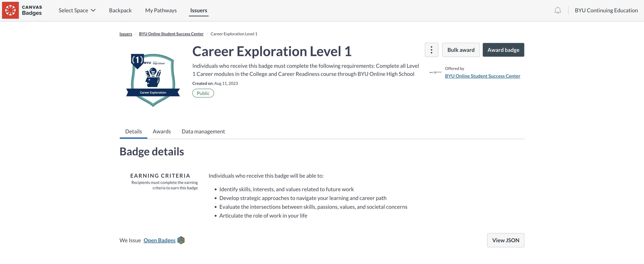Open the BYU Continuing Education account menu
The image size is (644, 264).
606,10
